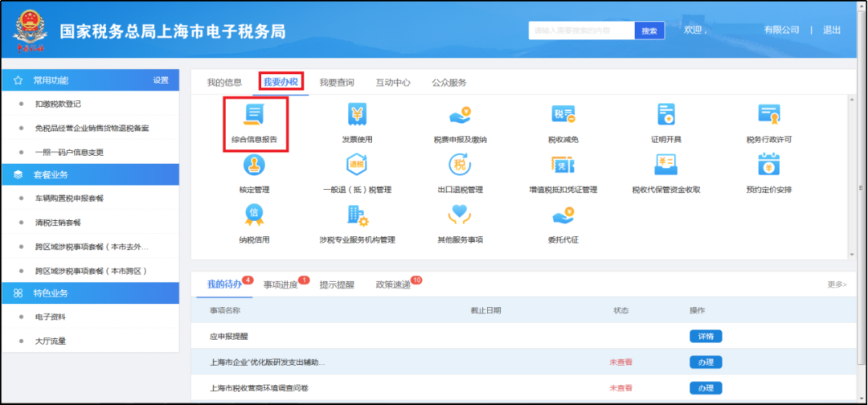The image size is (868, 405).
Task: Click 办理 for 上海市税收营商环境调查问卷
Action: (x=706, y=388)
